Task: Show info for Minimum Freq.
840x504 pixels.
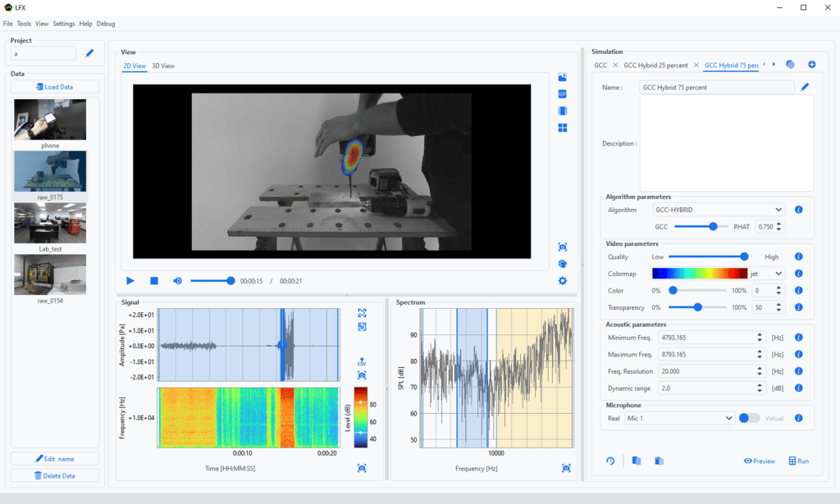Action: [x=799, y=338]
